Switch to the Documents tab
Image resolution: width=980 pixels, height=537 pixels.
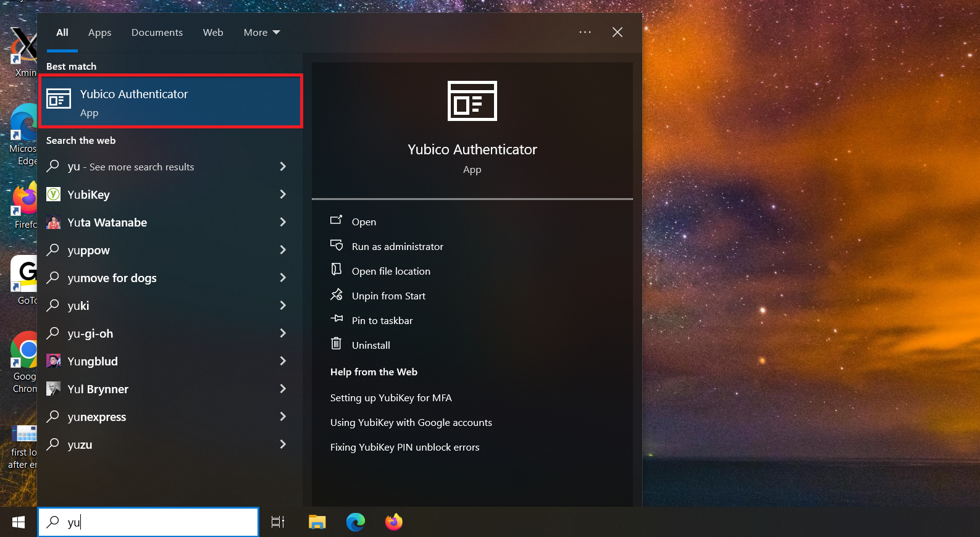click(x=157, y=32)
